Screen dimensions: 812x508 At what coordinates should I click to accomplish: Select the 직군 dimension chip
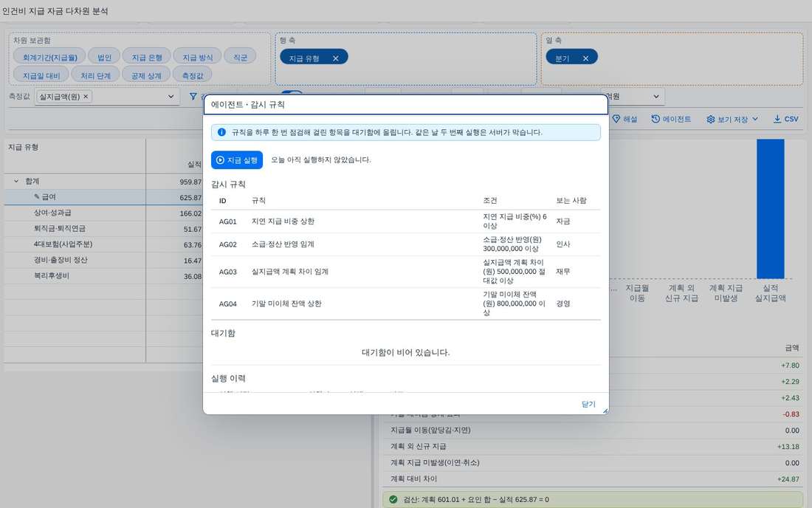tap(241, 57)
